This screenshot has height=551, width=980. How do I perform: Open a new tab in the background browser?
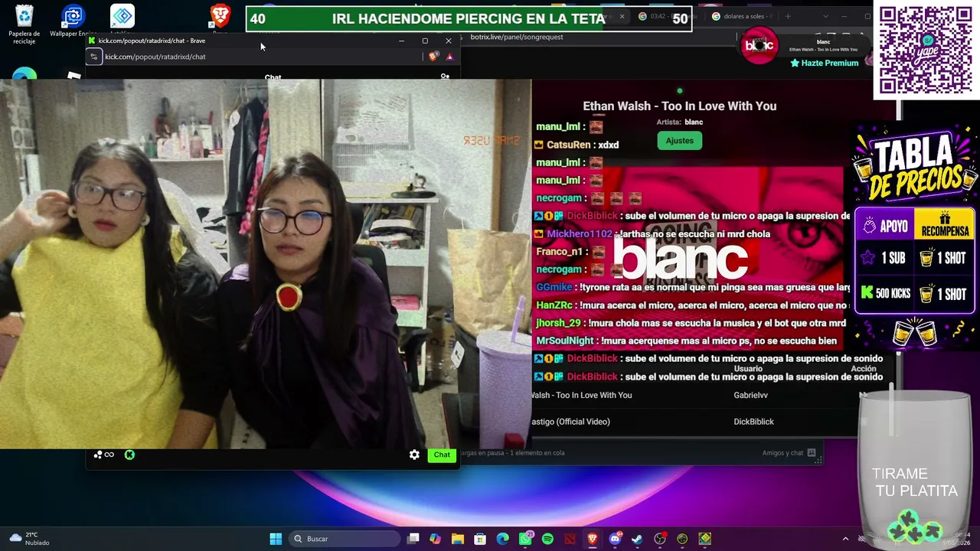788,16
